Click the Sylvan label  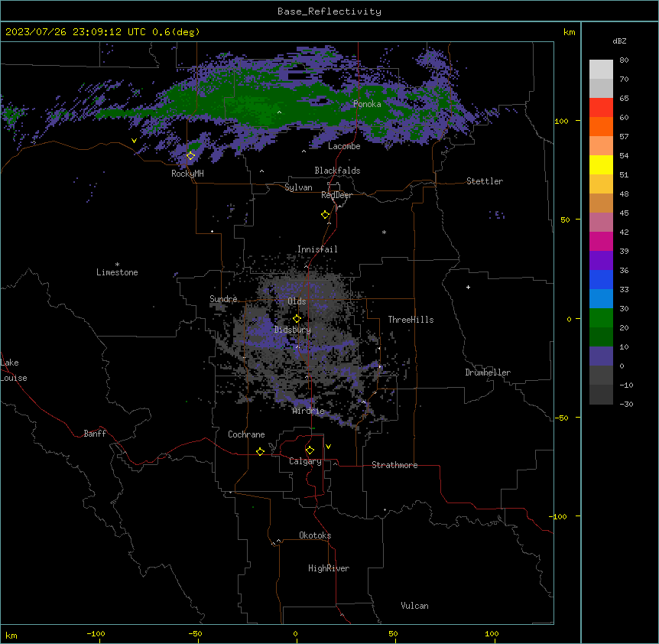click(298, 187)
